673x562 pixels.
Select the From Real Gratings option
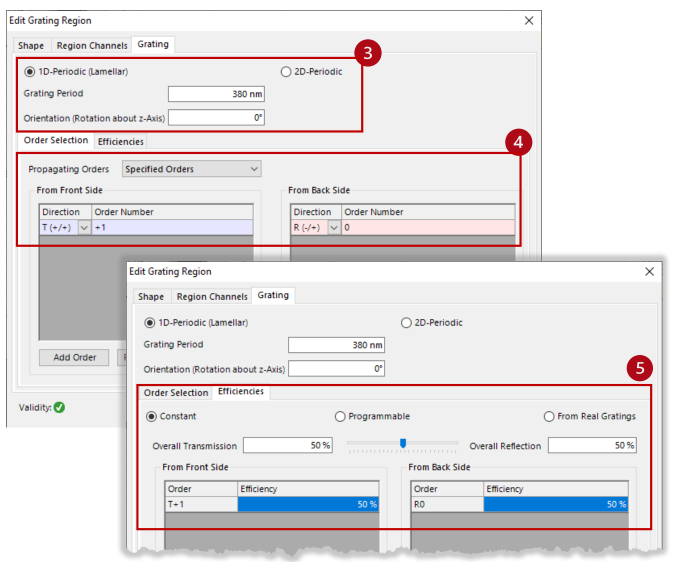tap(549, 416)
